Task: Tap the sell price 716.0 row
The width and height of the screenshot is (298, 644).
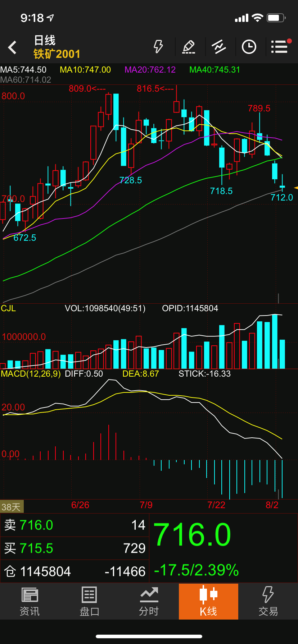Action: tap(74, 525)
